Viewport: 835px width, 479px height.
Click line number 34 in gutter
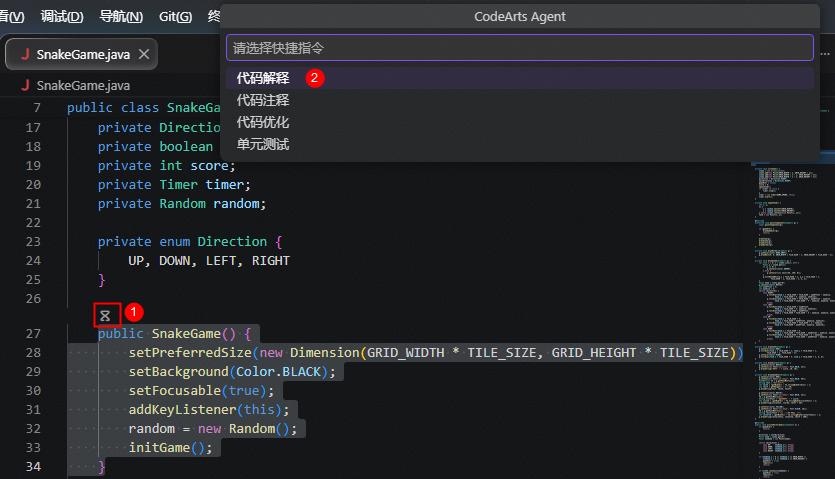click(x=33, y=467)
